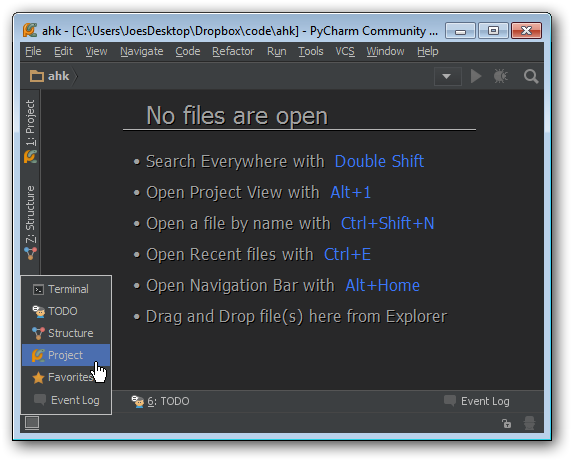Open the Refactor menu
This screenshot has height=461, width=572.
233,51
